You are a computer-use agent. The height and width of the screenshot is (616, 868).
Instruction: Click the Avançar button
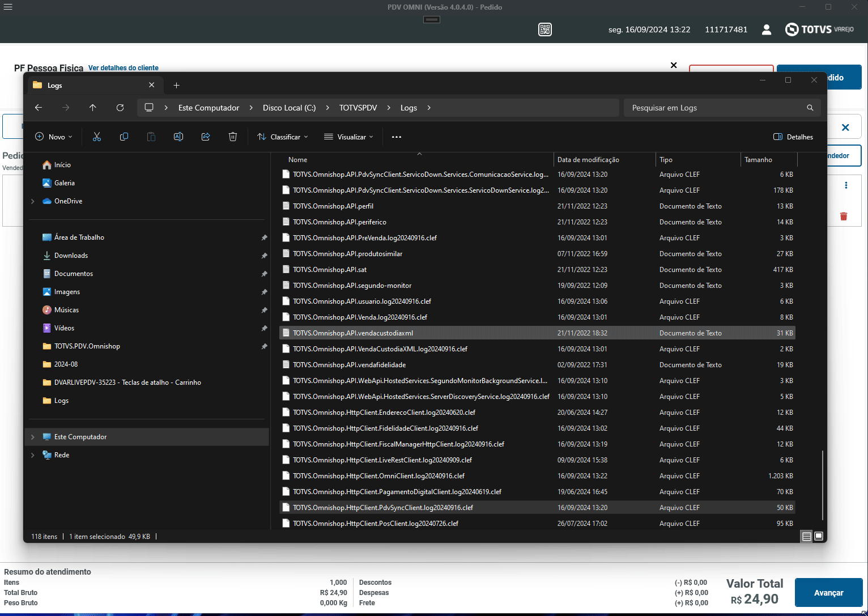click(828, 593)
